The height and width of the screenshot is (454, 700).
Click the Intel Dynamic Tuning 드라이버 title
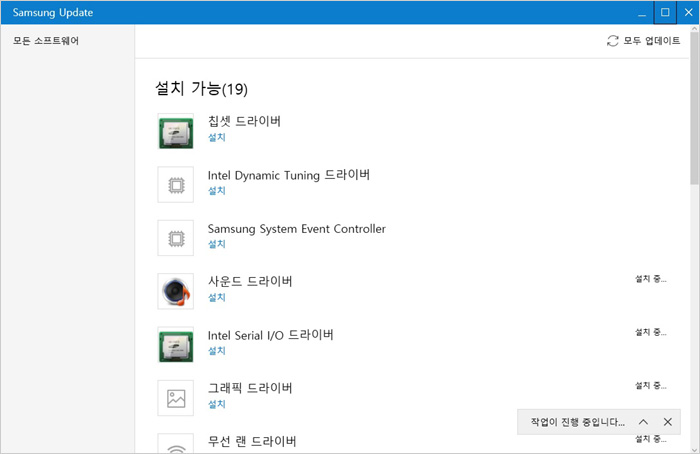pos(289,175)
